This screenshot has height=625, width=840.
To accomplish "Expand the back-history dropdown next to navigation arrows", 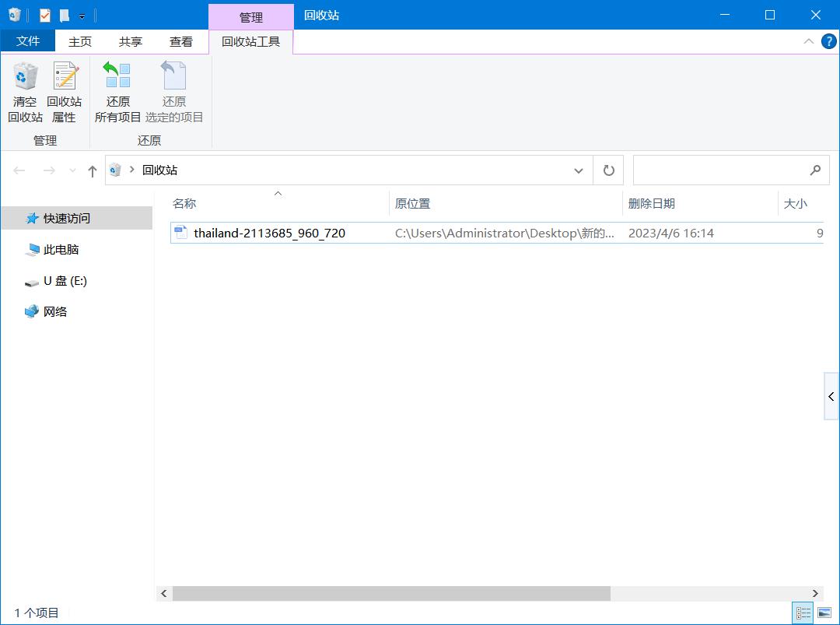I will (72, 170).
